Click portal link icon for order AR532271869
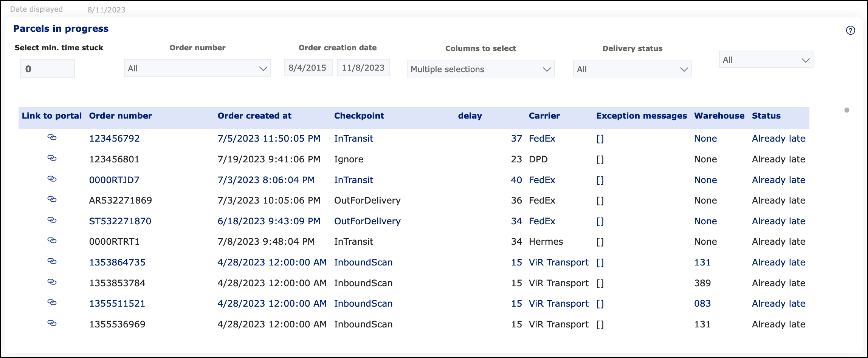868x358 pixels. click(52, 199)
